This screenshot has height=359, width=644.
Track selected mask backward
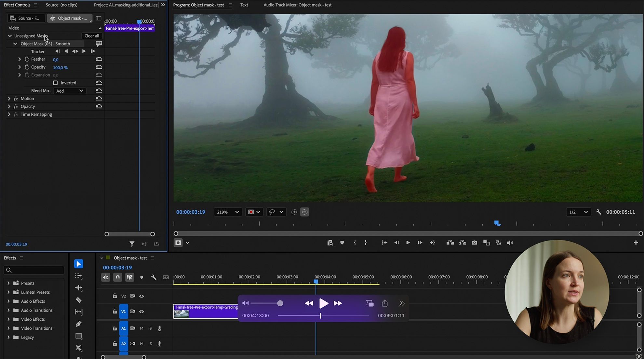click(x=66, y=51)
